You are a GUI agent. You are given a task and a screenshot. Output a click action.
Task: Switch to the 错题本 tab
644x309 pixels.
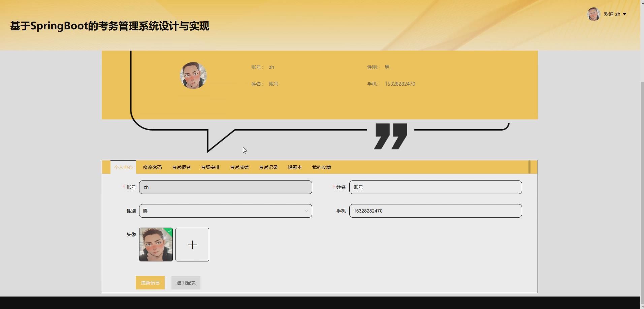click(x=294, y=167)
